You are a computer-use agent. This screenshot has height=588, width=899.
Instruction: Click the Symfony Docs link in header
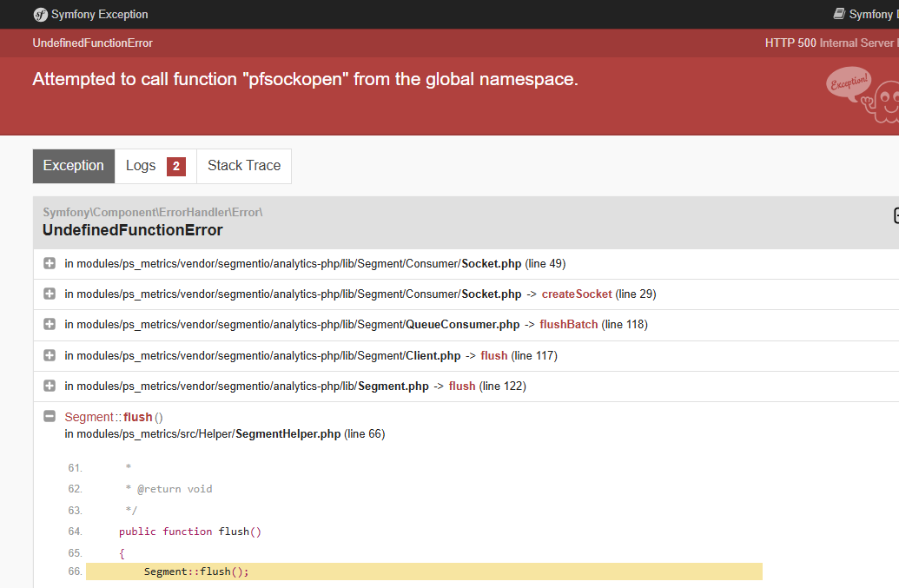[x=866, y=14]
